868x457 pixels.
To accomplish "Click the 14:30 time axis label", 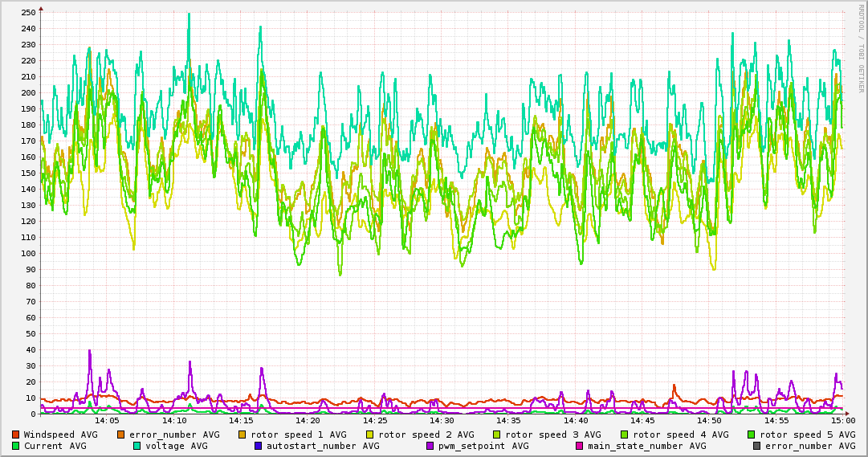I will coord(442,421).
